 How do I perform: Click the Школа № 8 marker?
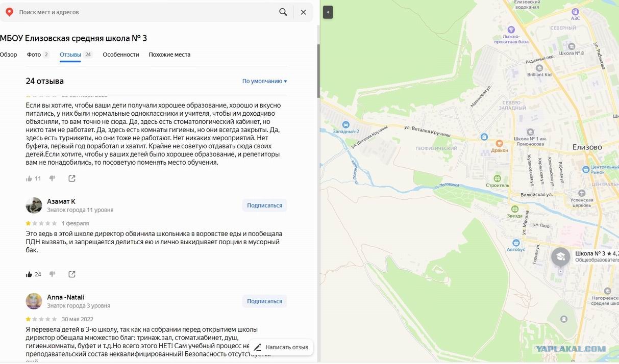(x=572, y=46)
